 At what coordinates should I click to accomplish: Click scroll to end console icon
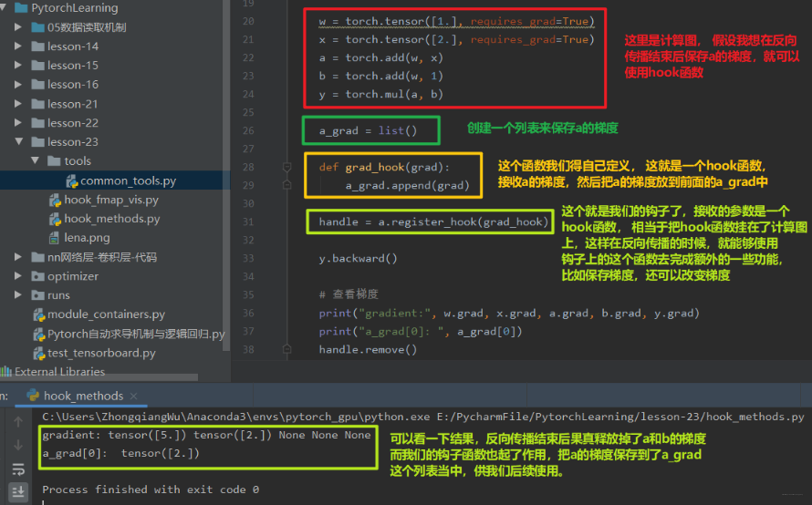click(18, 491)
